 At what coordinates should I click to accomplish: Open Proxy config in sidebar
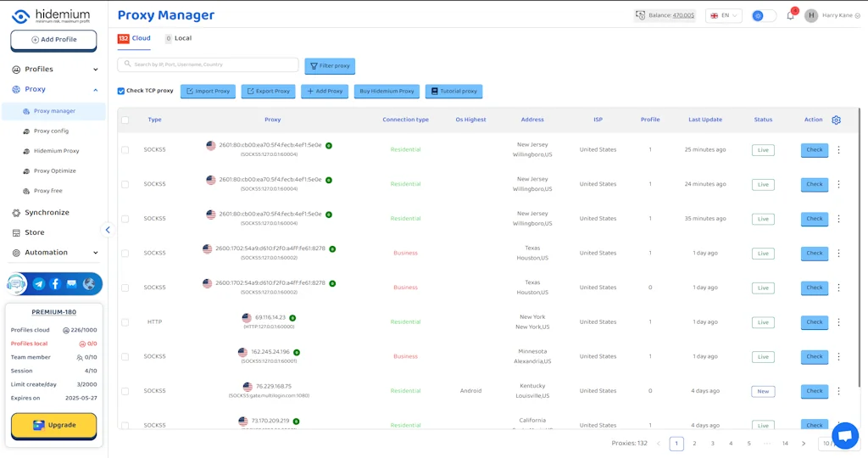coord(51,131)
